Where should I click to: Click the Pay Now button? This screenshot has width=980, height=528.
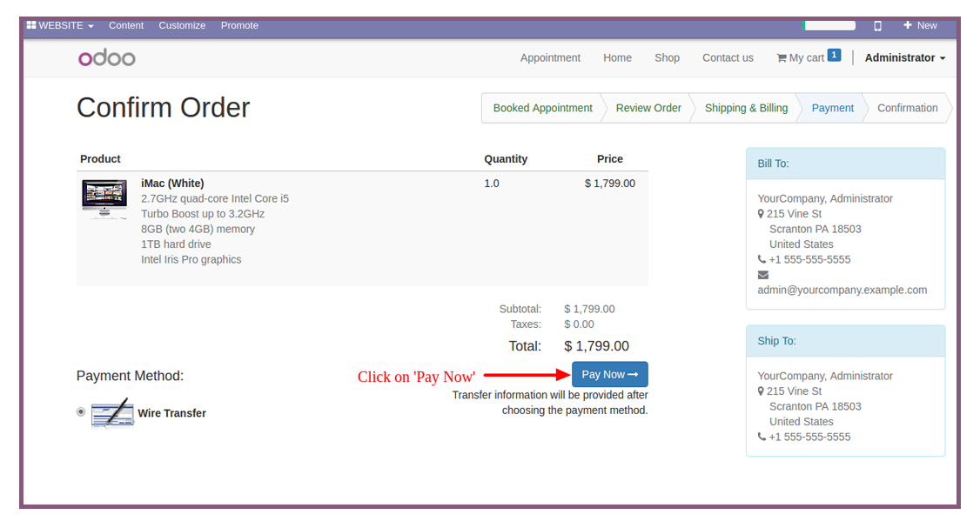pos(610,374)
